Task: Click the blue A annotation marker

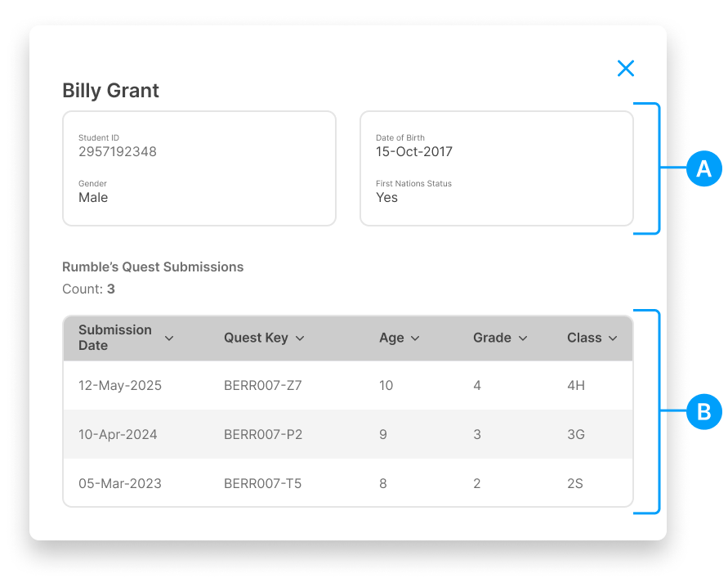Action: tap(703, 168)
